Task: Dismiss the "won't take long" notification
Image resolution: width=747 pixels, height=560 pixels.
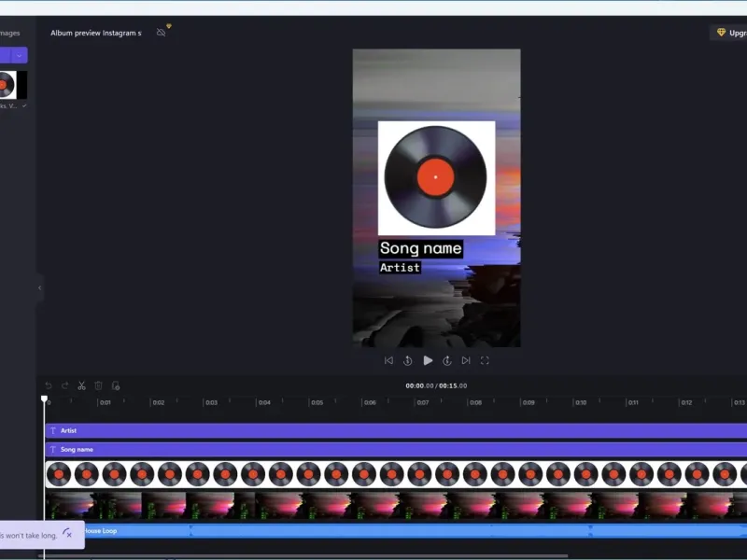Action: click(x=69, y=535)
